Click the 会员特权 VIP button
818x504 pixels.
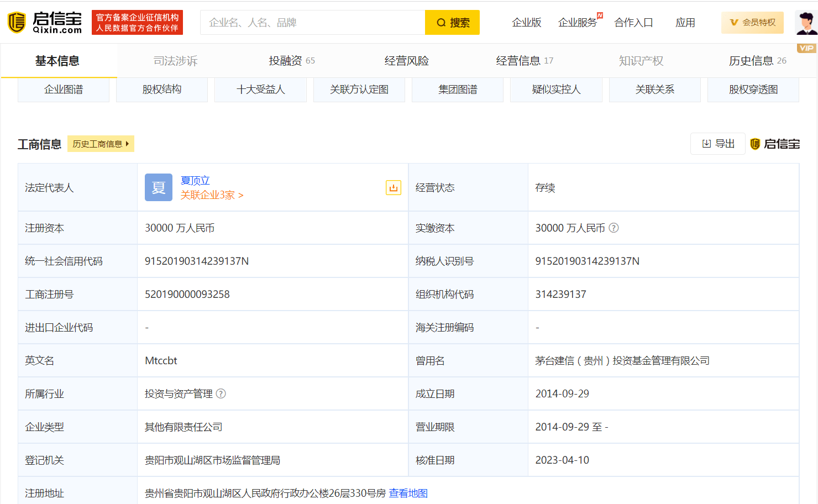coord(752,23)
